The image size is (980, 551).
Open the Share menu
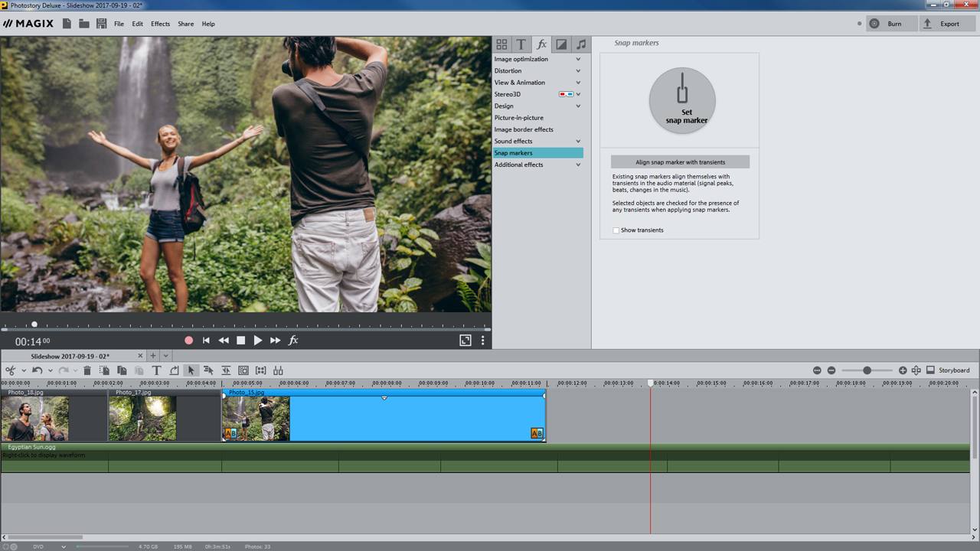pyautogui.click(x=185, y=24)
